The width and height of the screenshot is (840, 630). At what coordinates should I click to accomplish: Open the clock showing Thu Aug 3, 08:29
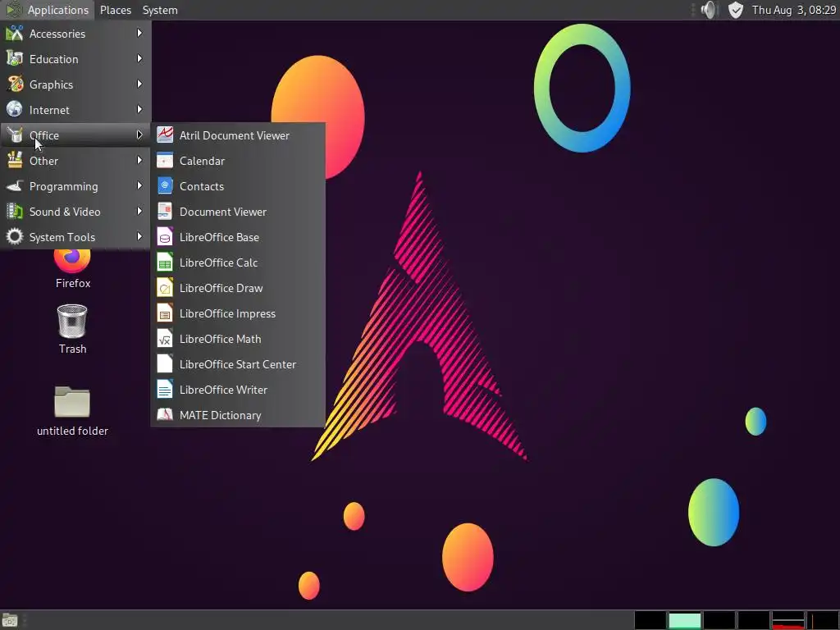(793, 10)
